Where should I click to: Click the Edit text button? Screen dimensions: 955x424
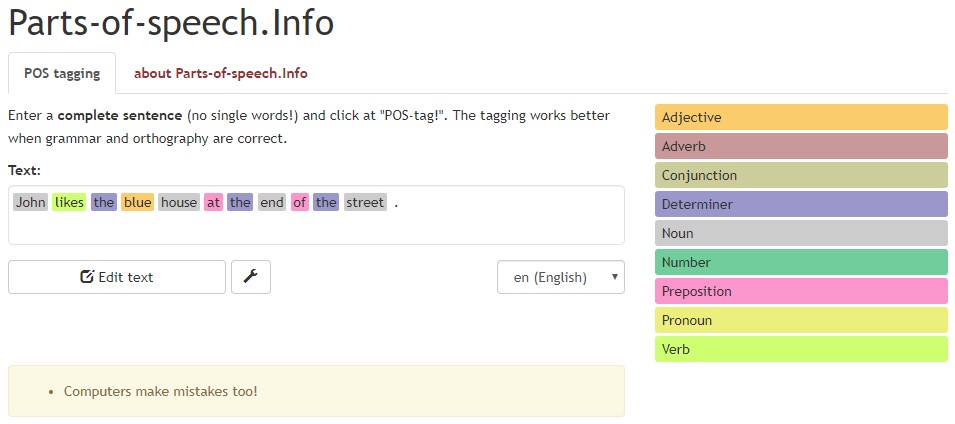(x=117, y=277)
